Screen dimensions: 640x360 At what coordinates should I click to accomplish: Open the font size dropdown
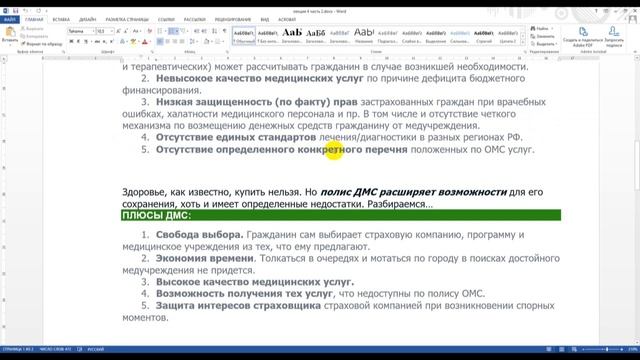[111, 31]
